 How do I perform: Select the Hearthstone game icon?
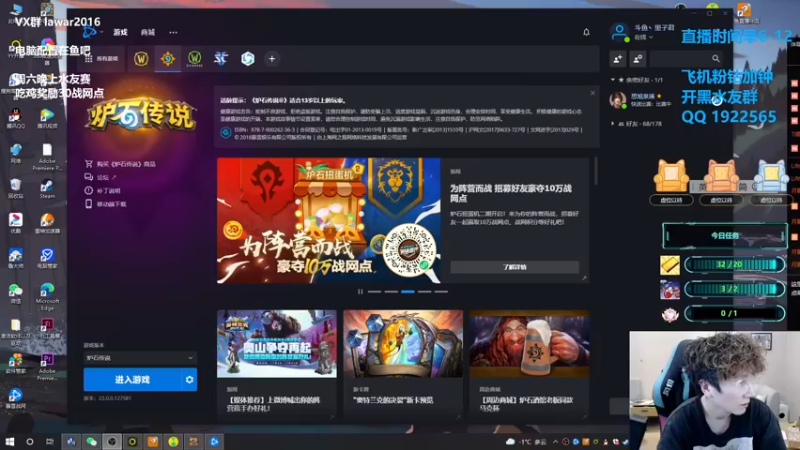tap(168, 59)
